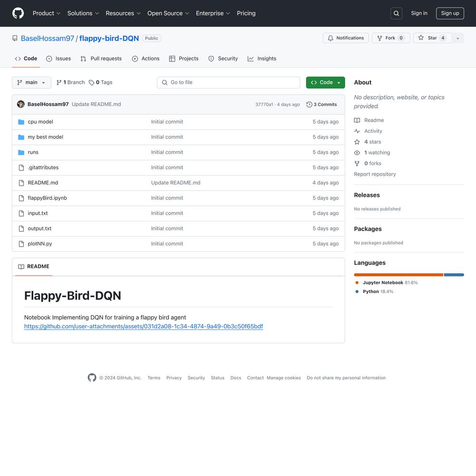Expand the Resources menu
The height and width of the screenshot is (476, 476).
123,13
